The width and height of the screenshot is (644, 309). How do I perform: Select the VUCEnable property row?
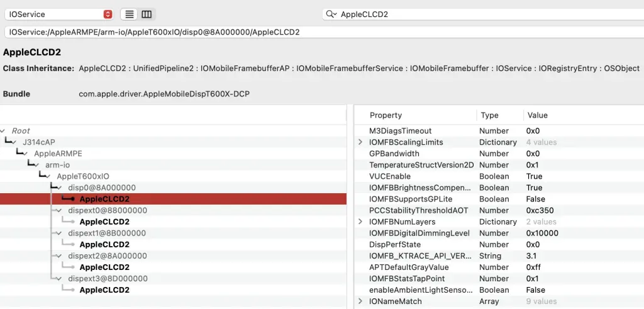point(499,176)
